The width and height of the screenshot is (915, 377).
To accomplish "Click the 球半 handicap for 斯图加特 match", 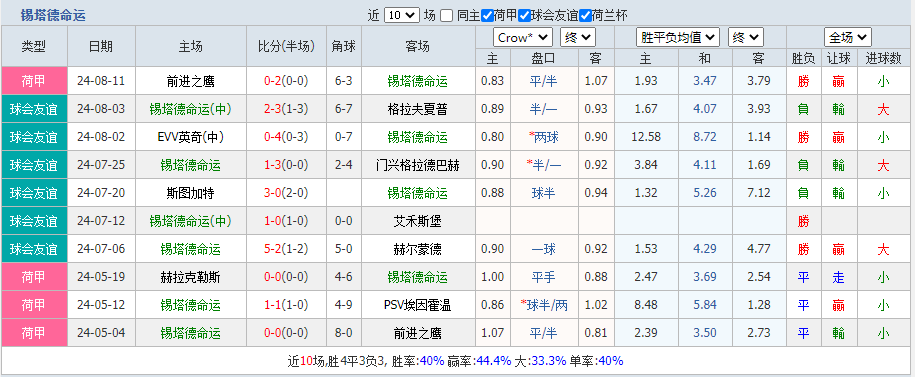I will pyautogui.click(x=544, y=193).
